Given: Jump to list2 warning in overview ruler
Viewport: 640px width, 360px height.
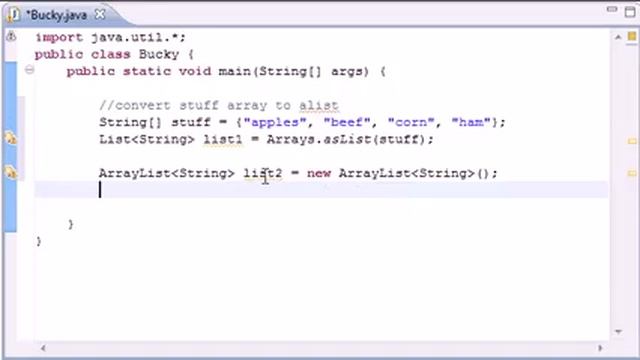Looking at the screenshot, I should pyautogui.click(x=632, y=173).
